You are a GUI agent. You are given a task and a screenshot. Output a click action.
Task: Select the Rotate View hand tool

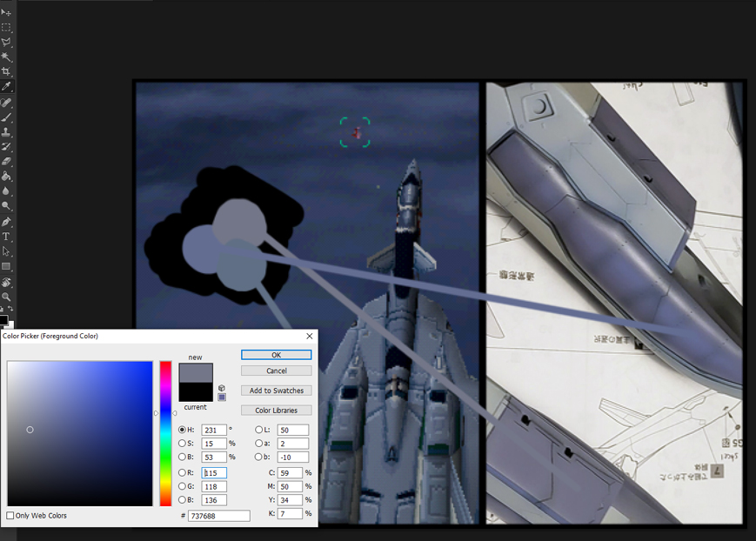pyautogui.click(x=6, y=282)
